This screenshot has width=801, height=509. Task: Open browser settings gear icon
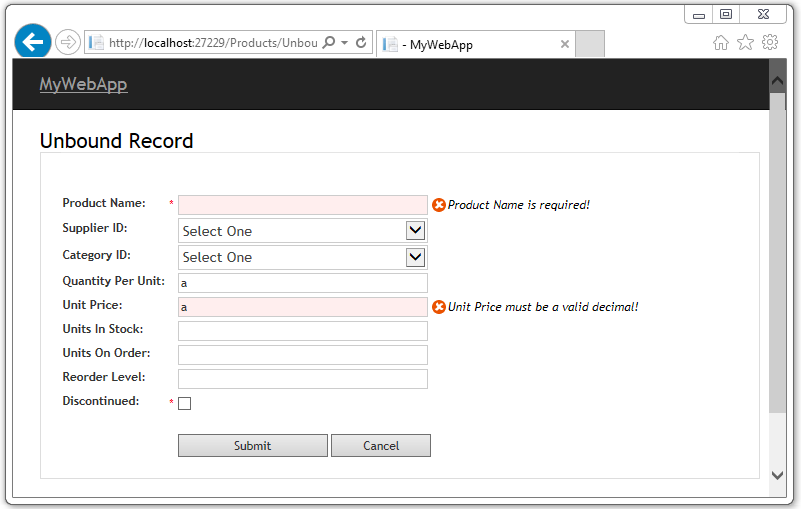pyautogui.click(x=770, y=42)
